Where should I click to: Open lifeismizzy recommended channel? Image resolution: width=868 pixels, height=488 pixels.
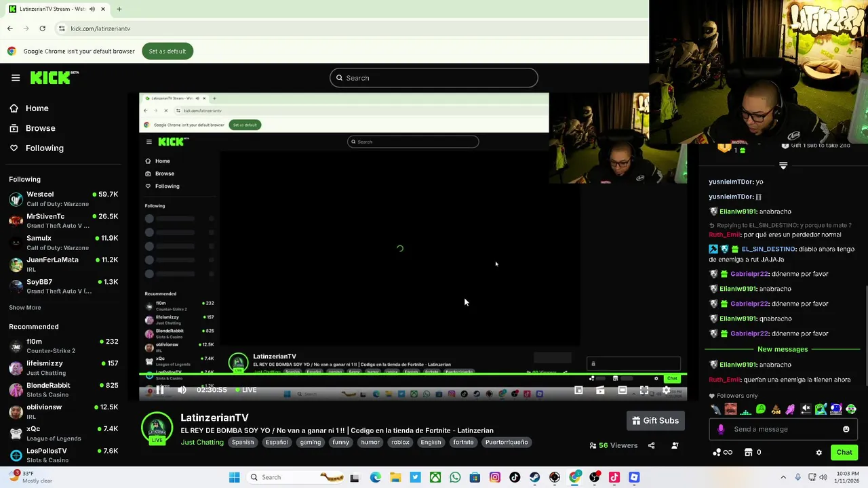click(64, 367)
